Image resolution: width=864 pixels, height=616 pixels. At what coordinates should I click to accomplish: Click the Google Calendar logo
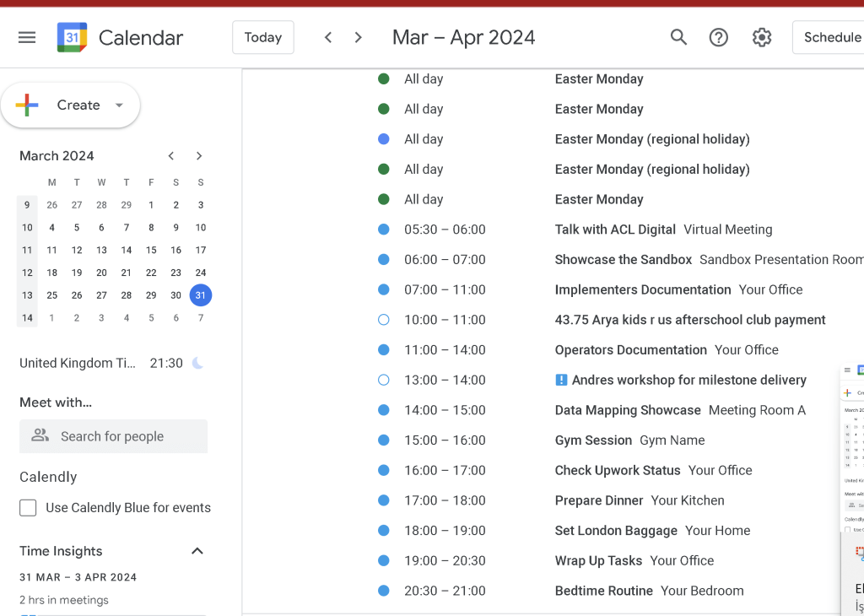[73, 37]
